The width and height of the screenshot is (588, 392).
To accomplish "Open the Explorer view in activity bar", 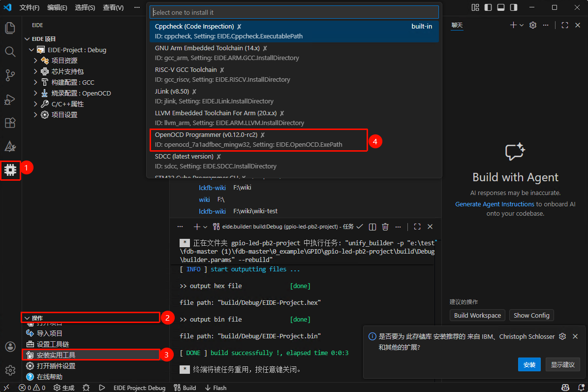I will click(10, 28).
